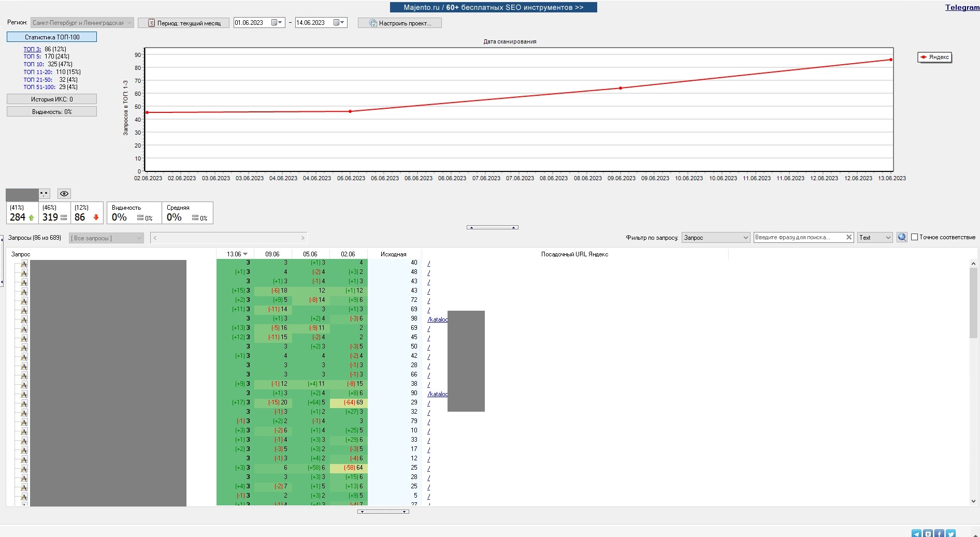The width and height of the screenshot is (980, 537).
Task: Open the Telegram link in the top corner
Action: [962, 7]
